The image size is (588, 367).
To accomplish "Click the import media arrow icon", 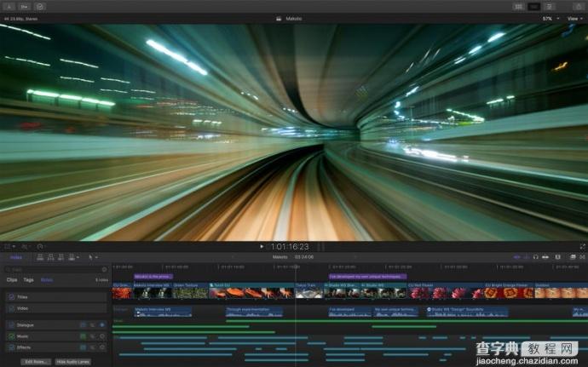I will 9,6.
